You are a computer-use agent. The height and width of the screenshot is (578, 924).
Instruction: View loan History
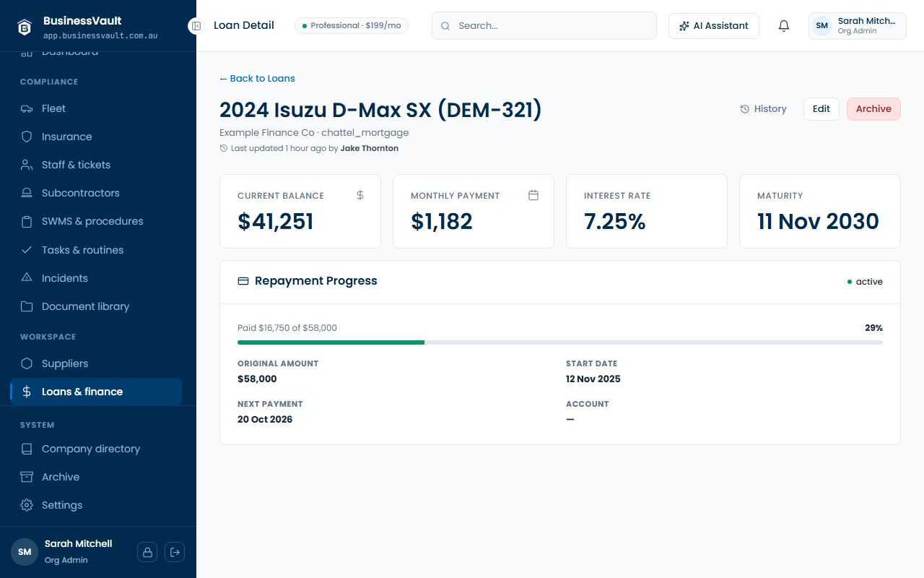point(763,109)
